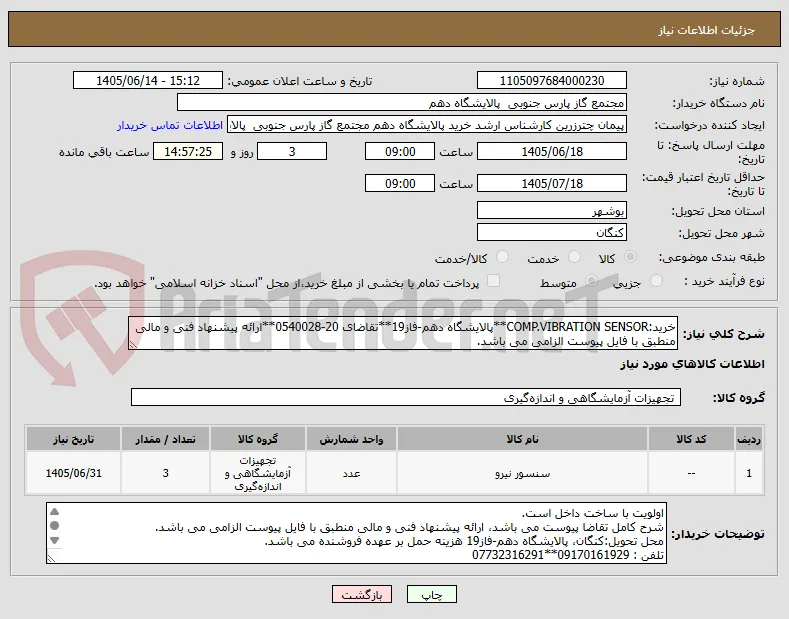
Task: Click the عدد unit cell
Action: coord(351,474)
